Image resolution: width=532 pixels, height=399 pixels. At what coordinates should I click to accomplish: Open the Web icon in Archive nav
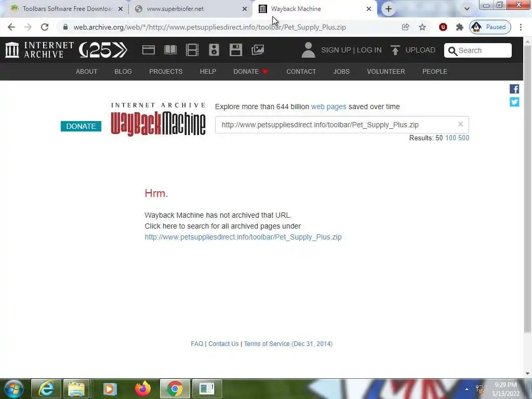148,50
